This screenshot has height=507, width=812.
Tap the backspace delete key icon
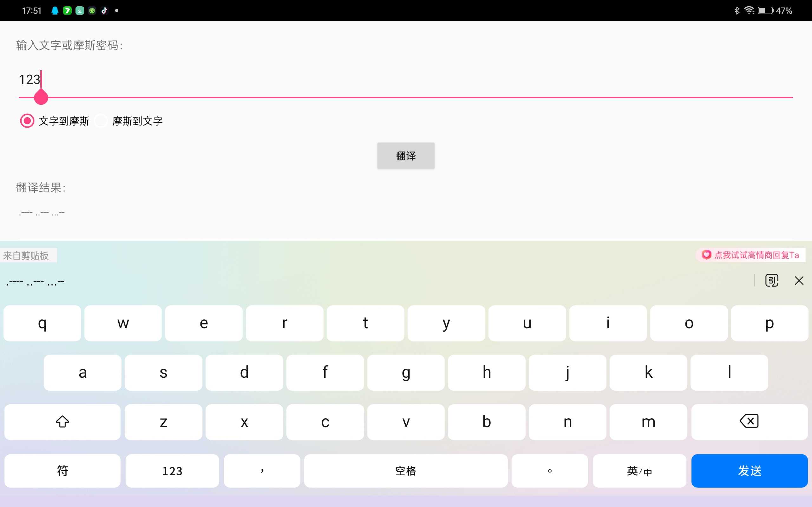[749, 421]
